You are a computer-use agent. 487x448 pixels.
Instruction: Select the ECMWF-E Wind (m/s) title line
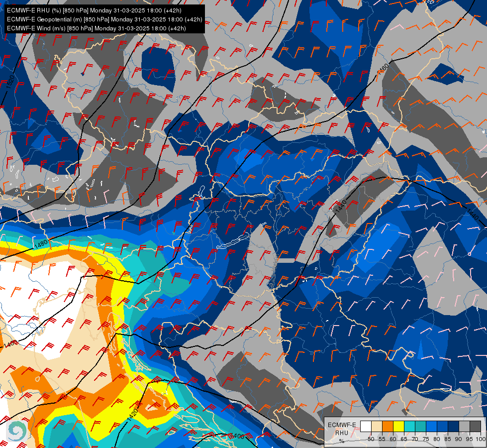[97, 28]
